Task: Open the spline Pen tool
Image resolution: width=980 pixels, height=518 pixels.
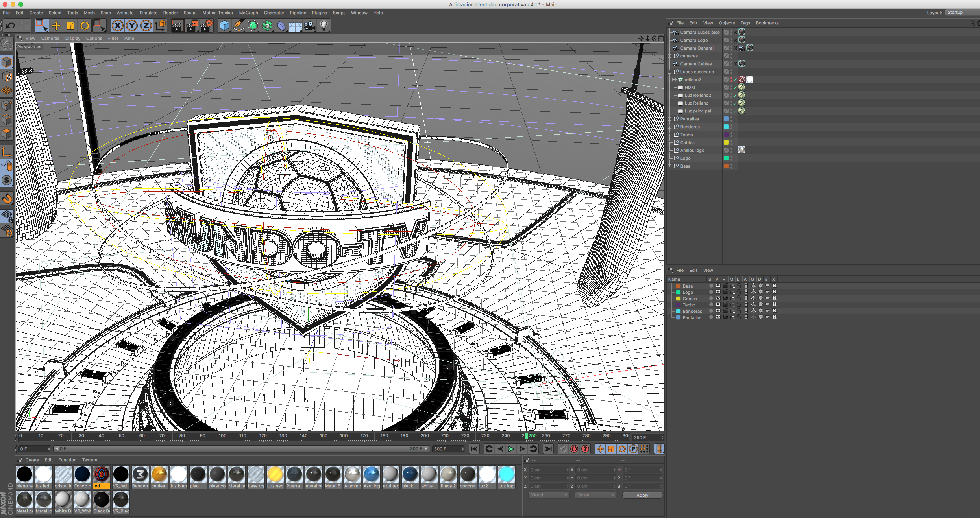Action: [239, 26]
